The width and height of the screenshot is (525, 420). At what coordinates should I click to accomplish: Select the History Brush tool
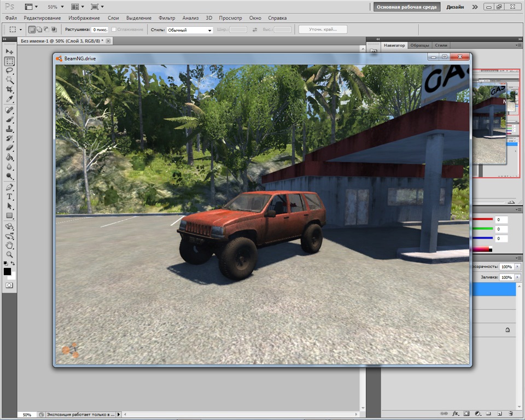(9, 138)
